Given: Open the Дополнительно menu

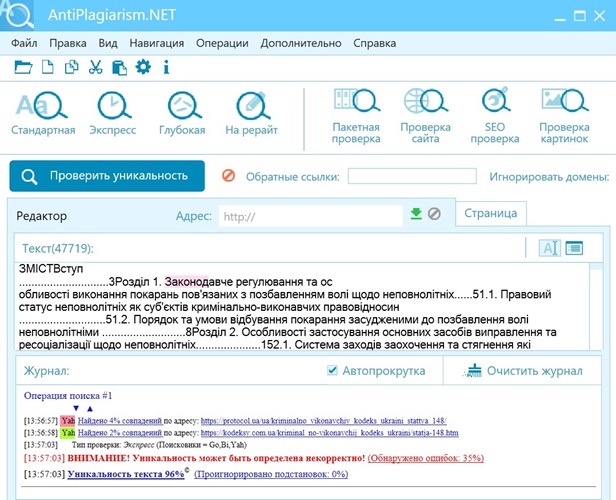Looking at the screenshot, I should click(301, 43).
